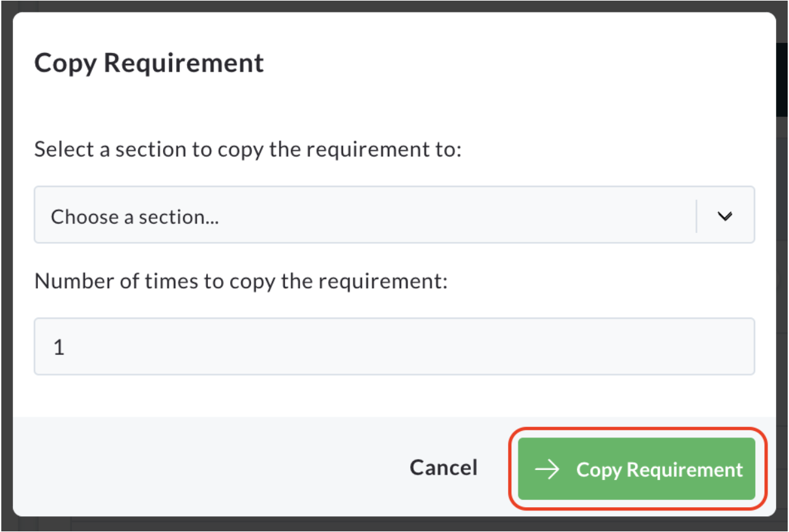Expand the section list with the chevron arrow

[x=725, y=216]
